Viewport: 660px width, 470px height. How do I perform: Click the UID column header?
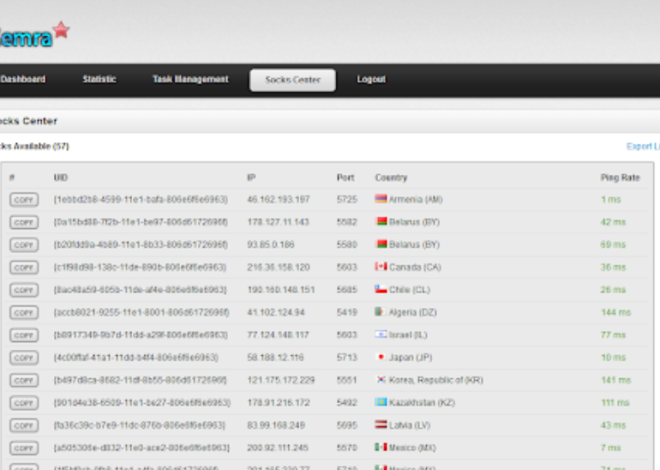pyautogui.click(x=61, y=178)
